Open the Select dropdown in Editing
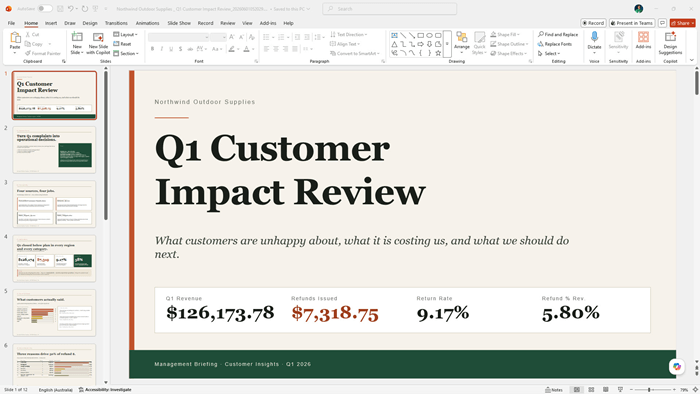Screen dimensions: 700x394 click(x=549, y=54)
